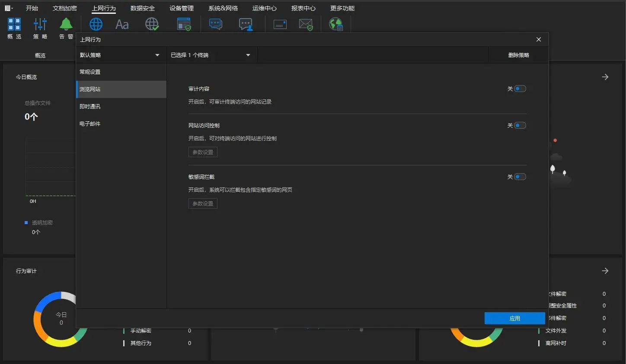
Task: Click the blue globe toolbar icon
Action: 96,24
